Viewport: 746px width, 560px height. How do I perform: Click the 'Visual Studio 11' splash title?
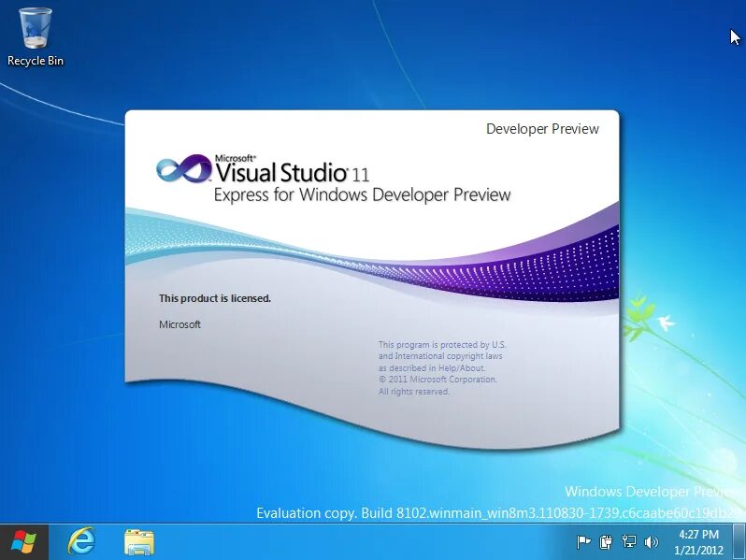click(x=292, y=172)
